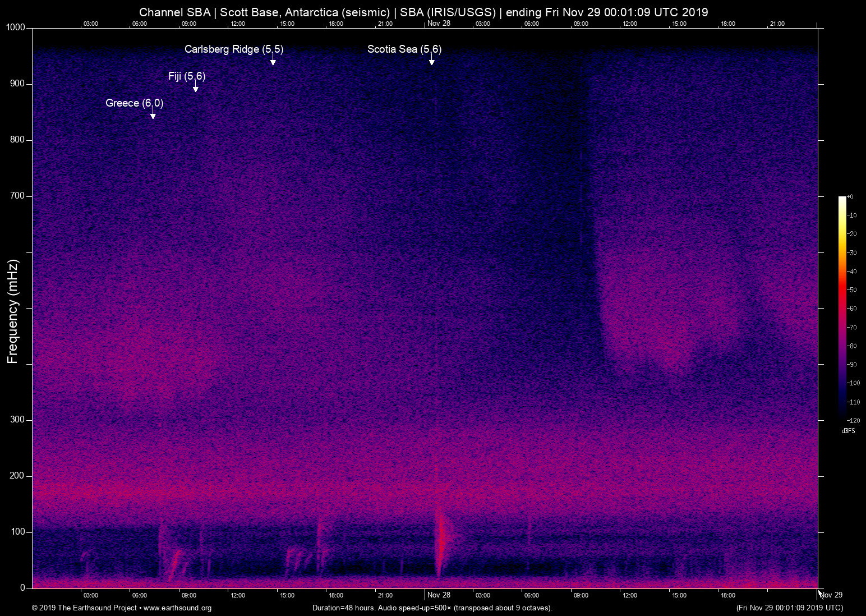Click the Nov 28 marker on bottom axis
Image resolution: width=866 pixels, height=616 pixels.
pos(439,595)
